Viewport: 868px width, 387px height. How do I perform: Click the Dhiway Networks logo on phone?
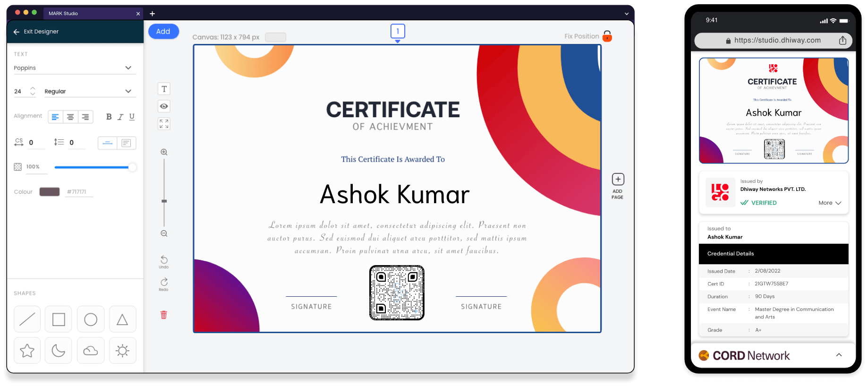pyautogui.click(x=720, y=192)
